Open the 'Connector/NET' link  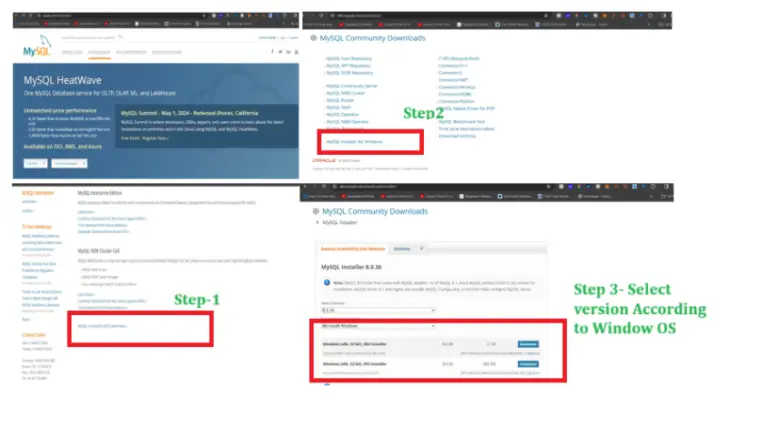(x=453, y=80)
